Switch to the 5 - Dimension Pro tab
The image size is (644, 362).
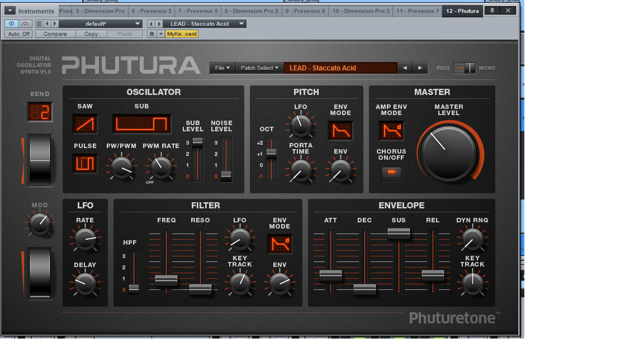[x=100, y=11]
